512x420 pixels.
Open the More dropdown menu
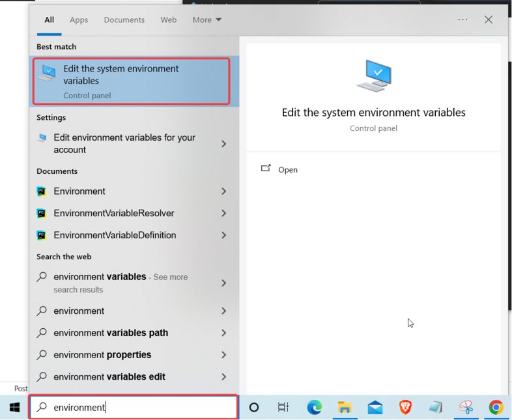207,20
